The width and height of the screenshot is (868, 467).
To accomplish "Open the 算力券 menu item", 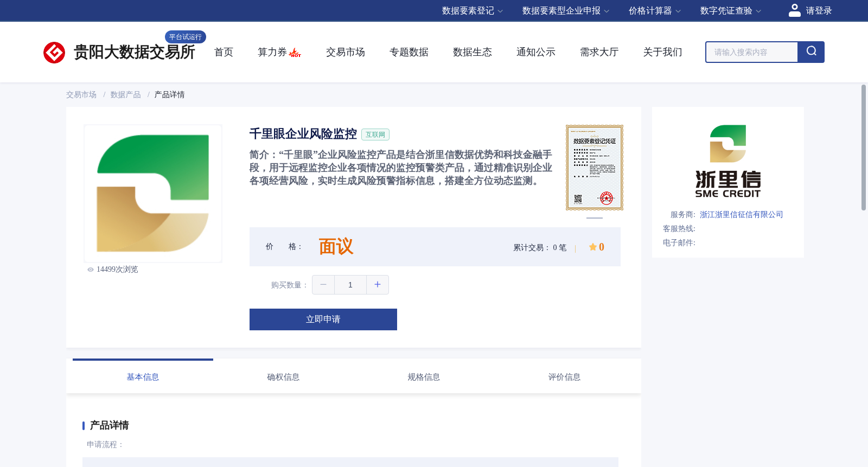I will pos(272,52).
